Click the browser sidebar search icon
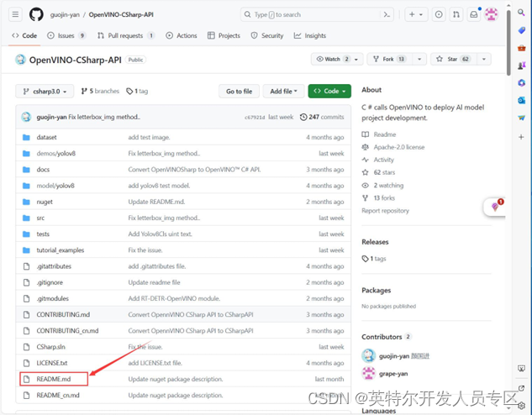This screenshot has height=415, width=532. [x=521, y=13]
